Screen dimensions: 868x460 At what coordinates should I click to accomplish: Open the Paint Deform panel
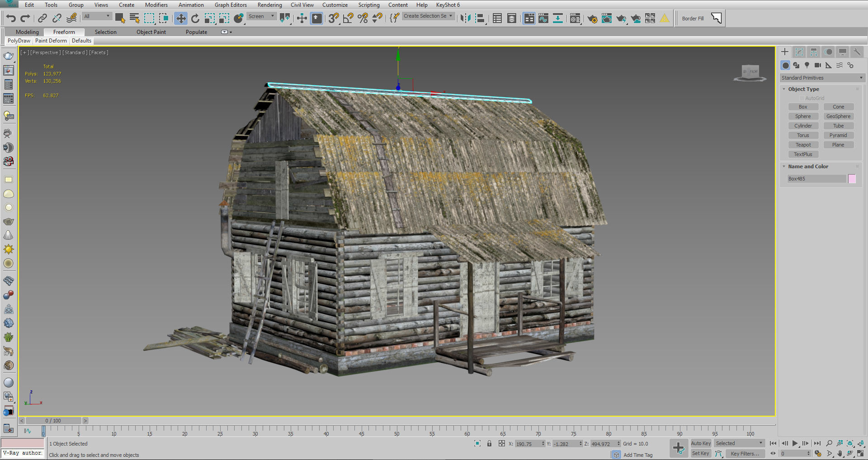tap(51, 41)
